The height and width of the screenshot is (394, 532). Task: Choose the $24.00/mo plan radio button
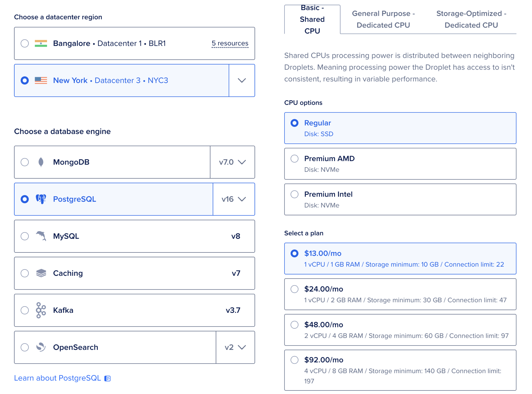coord(294,289)
